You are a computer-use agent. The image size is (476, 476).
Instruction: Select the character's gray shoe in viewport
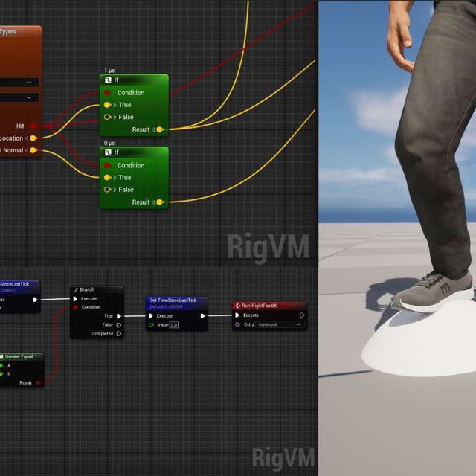click(x=433, y=292)
